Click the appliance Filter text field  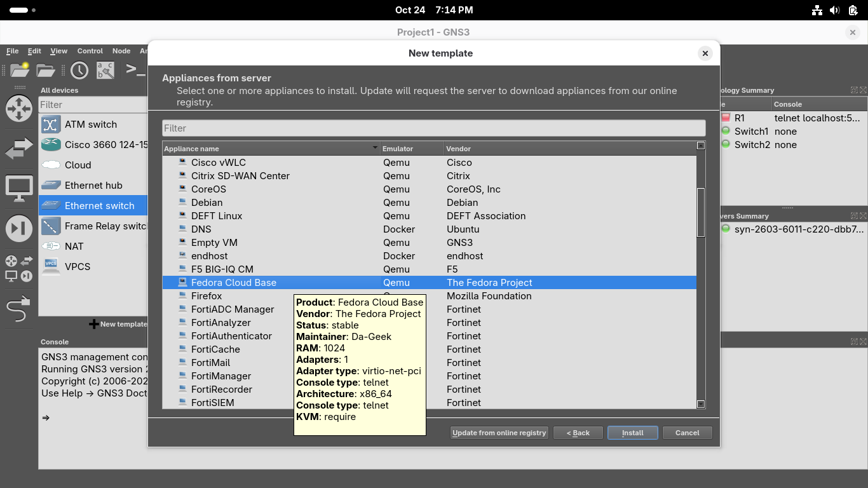tap(433, 128)
